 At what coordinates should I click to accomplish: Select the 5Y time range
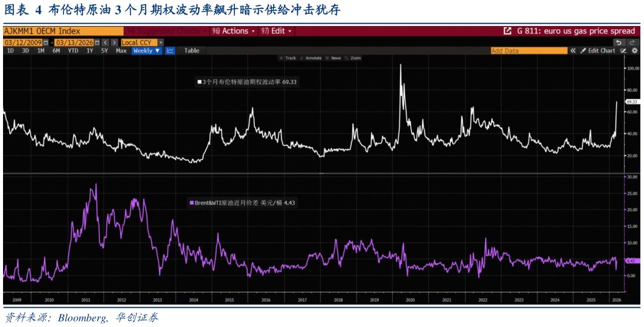tap(105, 51)
